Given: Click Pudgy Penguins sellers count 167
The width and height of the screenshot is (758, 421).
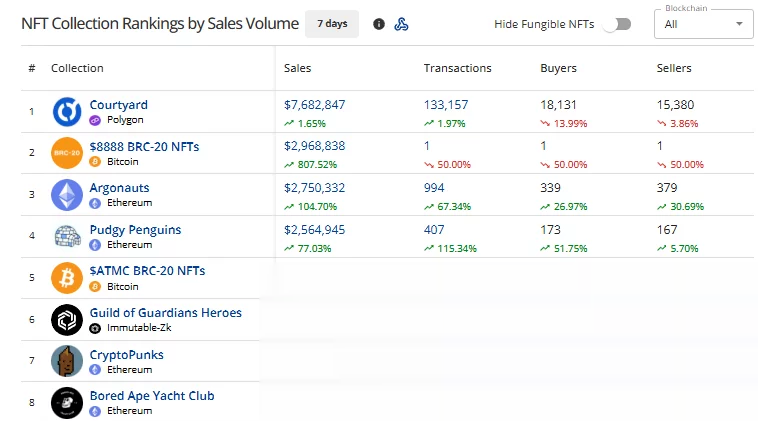Looking at the screenshot, I should point(667,230).
